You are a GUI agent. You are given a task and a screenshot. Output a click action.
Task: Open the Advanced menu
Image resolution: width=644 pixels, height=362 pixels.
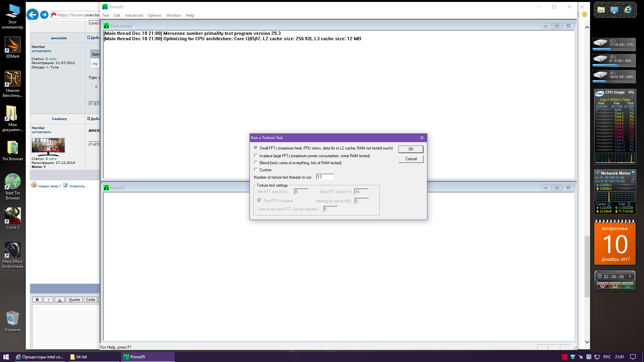(x=134, y=15)
